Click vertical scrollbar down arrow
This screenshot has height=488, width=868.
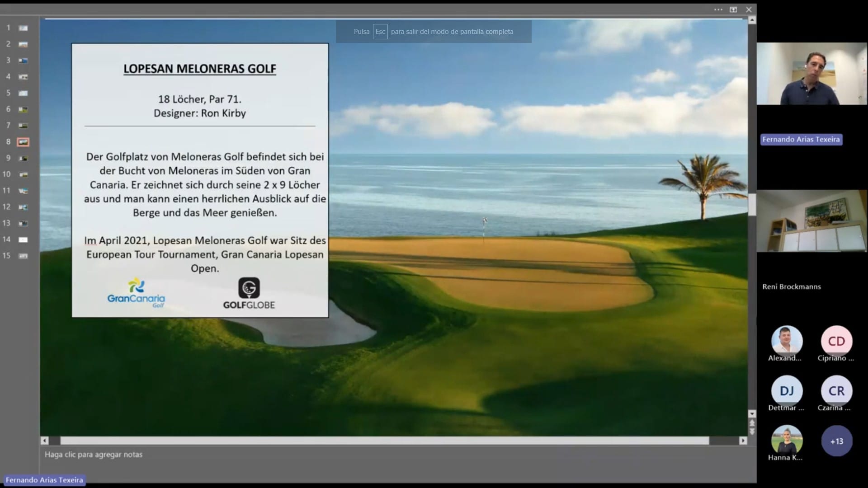pyautogui.click(x=752, y=414)
